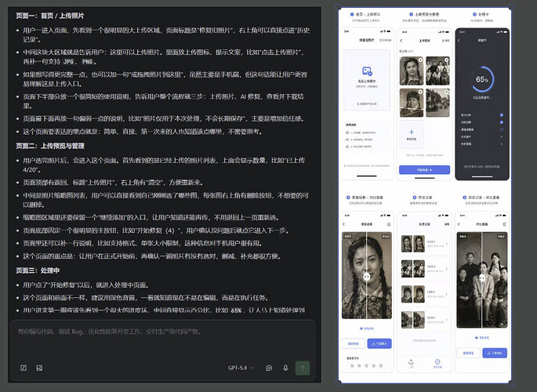537x392 pixels.
Task: Click compare slider handle on braided woman portrait
Action: tap(366, 276)
